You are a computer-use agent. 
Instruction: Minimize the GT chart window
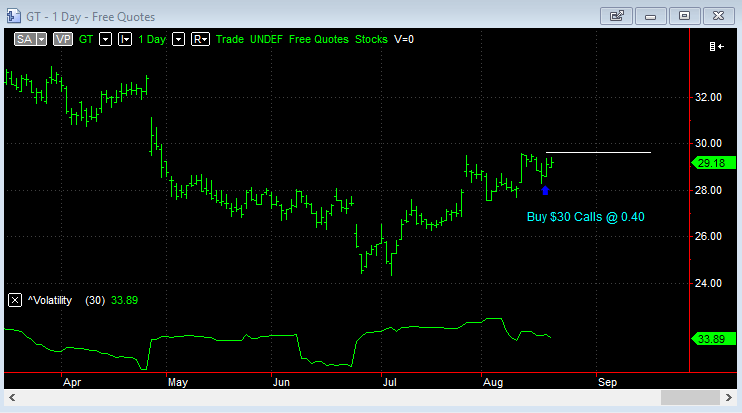[x=651, y=16]
